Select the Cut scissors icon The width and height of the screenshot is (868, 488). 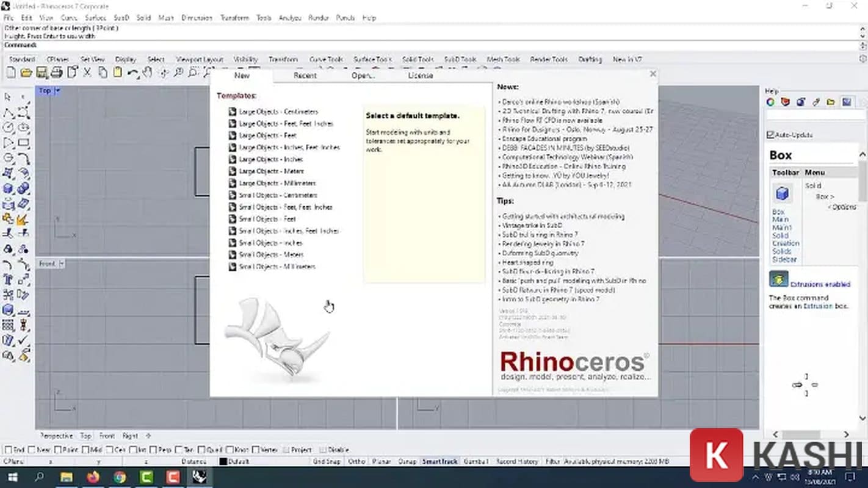coord(87,73)
